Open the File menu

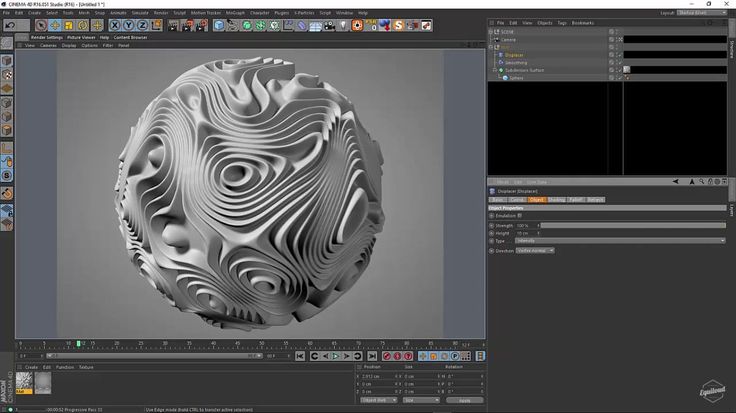click(x=7, y=13)
